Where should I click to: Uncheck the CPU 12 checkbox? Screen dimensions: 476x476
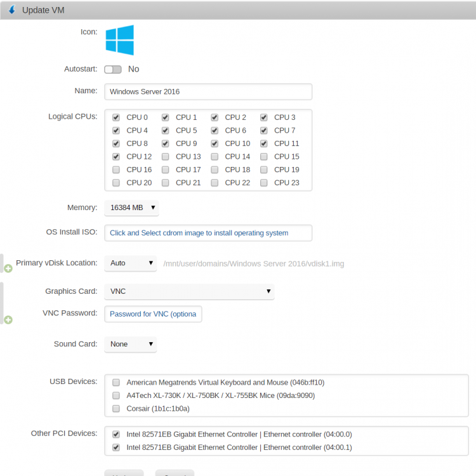(x=116, y=157)
